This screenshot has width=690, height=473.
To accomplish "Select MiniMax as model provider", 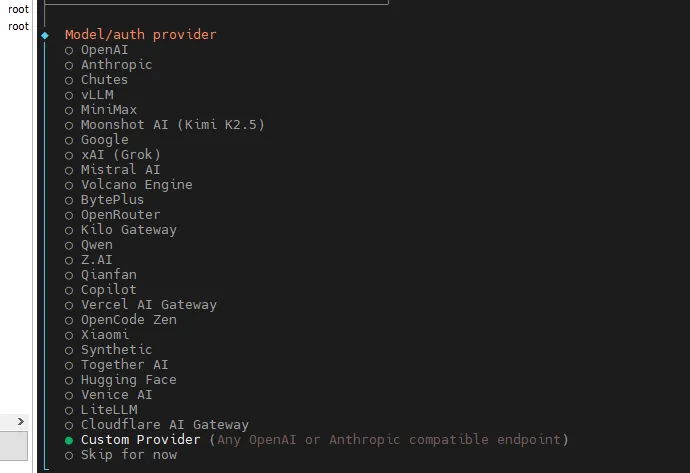I will (x=108, y=110).
